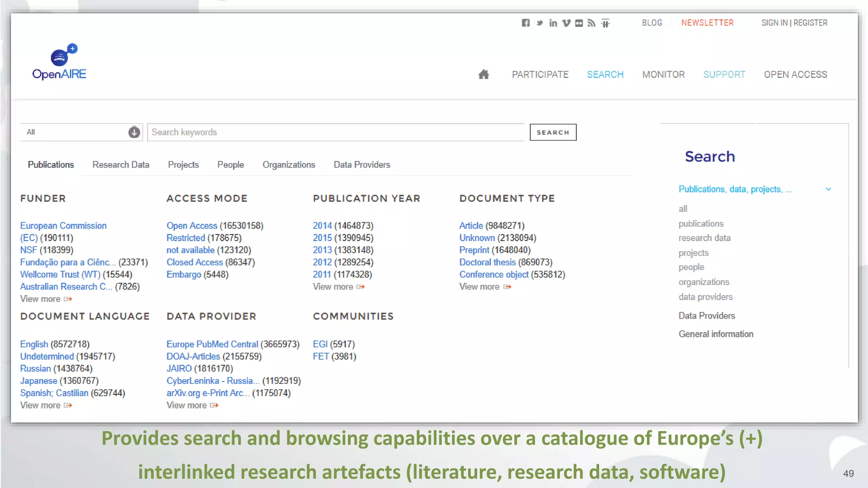Switch to the People tab
The image size is (868, 488).
(x=231, y=165)
